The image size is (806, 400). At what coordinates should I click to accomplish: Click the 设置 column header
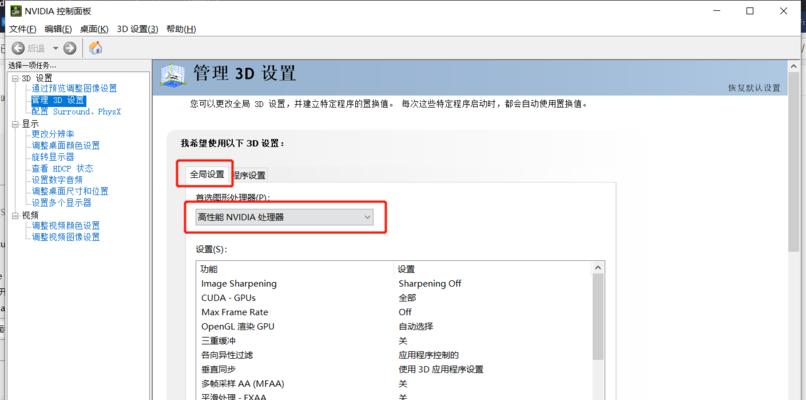pos(407,269)
